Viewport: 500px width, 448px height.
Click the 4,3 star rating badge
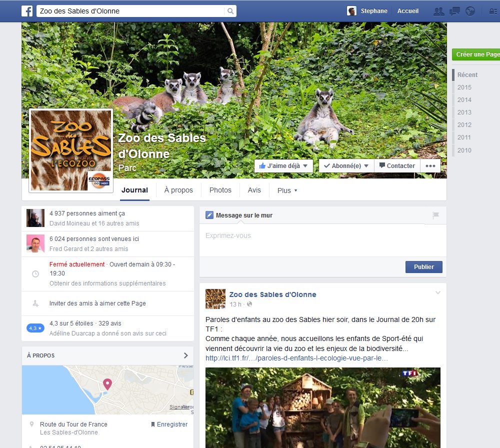click(x=35, y=328)
